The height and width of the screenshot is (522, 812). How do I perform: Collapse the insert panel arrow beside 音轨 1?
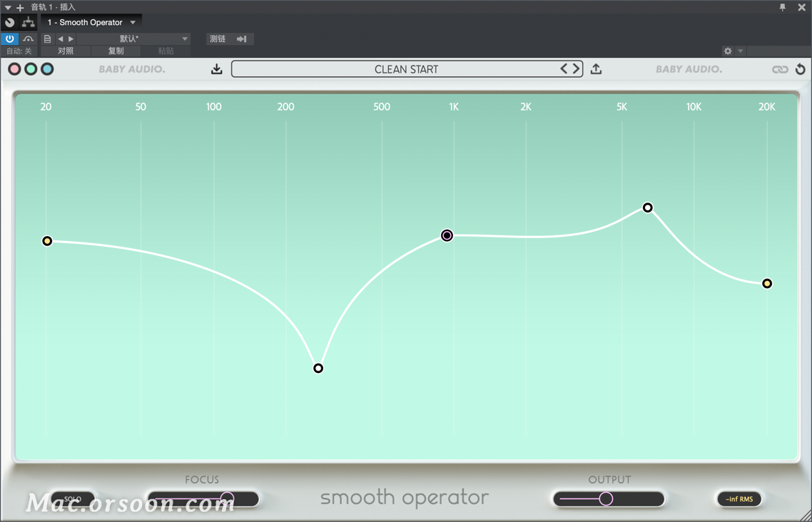coord(8,7)
